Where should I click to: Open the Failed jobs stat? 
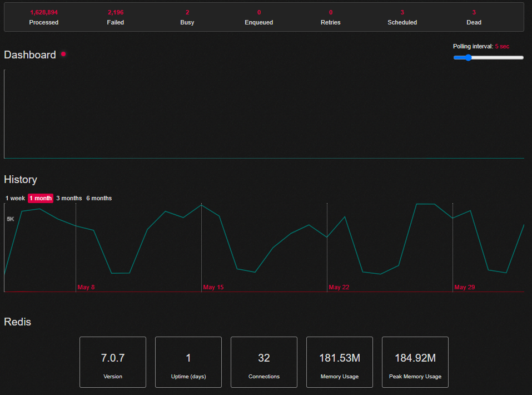(x=116, y=17)
